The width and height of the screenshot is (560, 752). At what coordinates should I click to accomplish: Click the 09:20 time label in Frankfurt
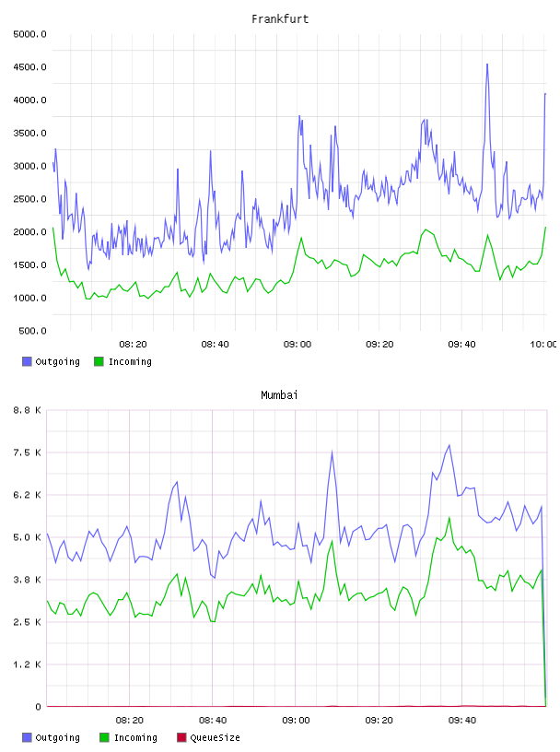pyautogui.click(x=379, y=345)
